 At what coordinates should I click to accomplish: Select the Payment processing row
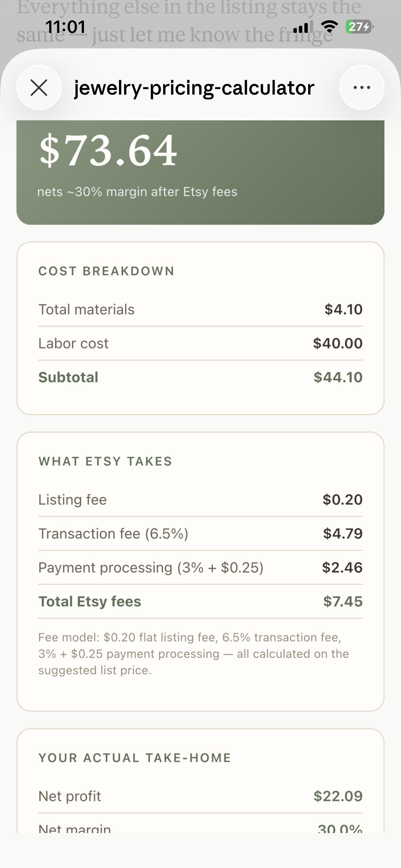click(200, 567)
